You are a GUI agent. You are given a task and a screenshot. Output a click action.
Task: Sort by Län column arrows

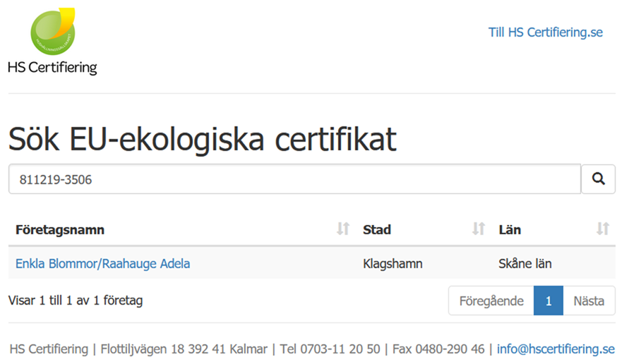(603, 229)
